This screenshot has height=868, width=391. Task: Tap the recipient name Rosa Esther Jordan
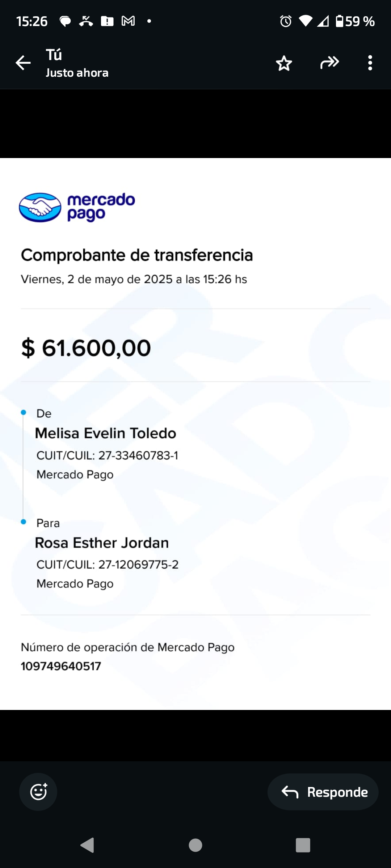pyautogui.click(x=102, y=543)
